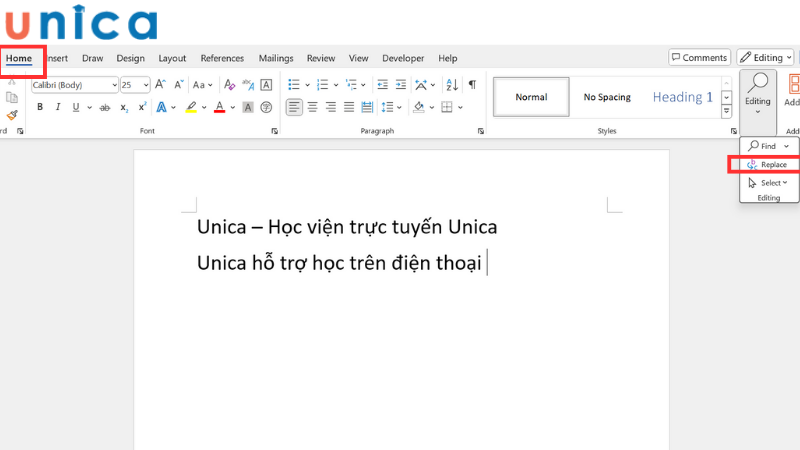Image resolution: width=800 pixels, height=450 pixels.
Task: Click Sort icon
Action: tap(452, 85)
